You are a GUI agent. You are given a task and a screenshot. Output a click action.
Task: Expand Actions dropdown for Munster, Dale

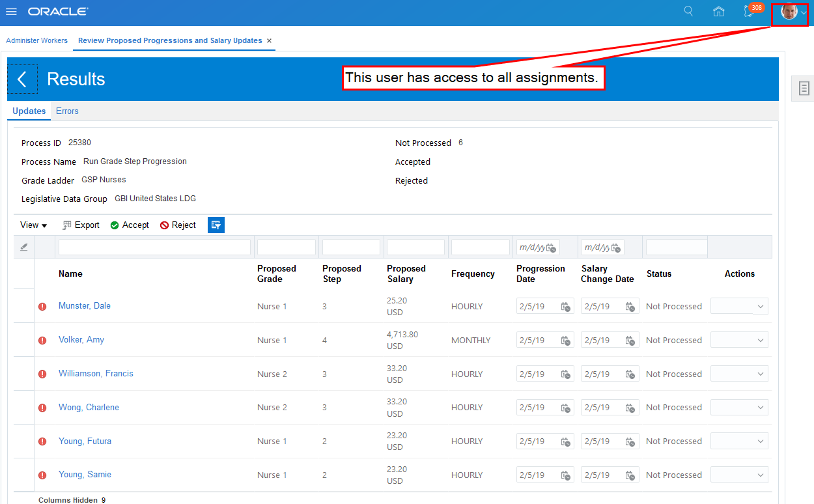(x=739, y=306)
